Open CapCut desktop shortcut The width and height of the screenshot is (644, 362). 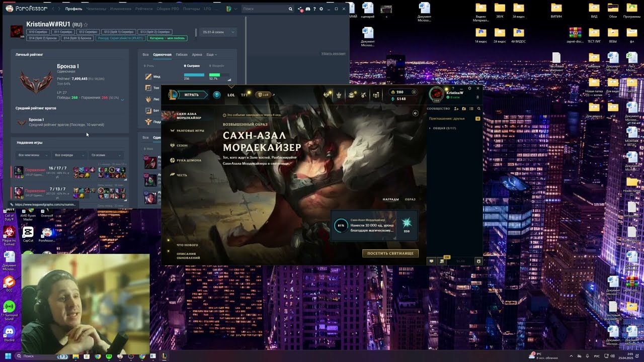(28, 234)
